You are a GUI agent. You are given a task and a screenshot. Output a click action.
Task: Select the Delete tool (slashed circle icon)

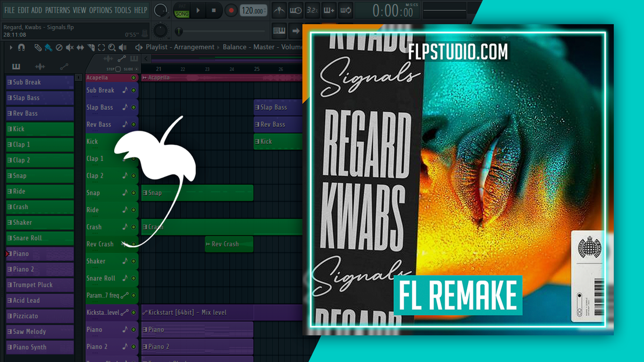click(x=58, y=48)
